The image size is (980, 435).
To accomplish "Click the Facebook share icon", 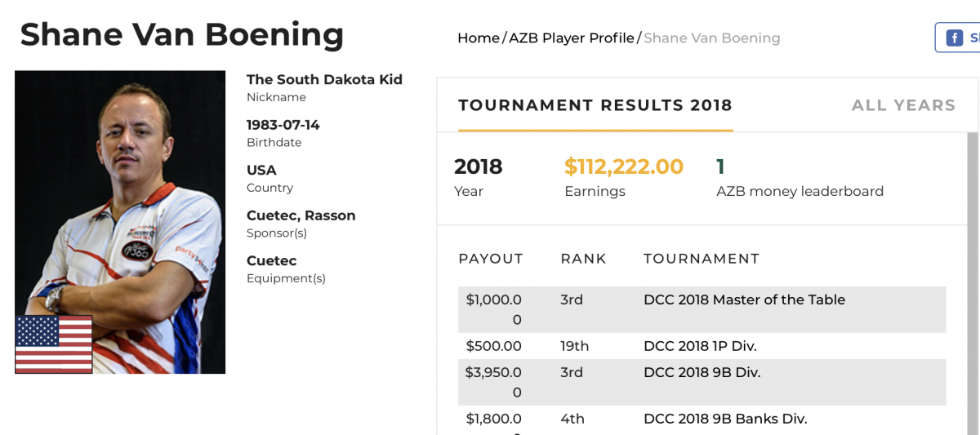I will pyautogui.click(x=954, y=38).
